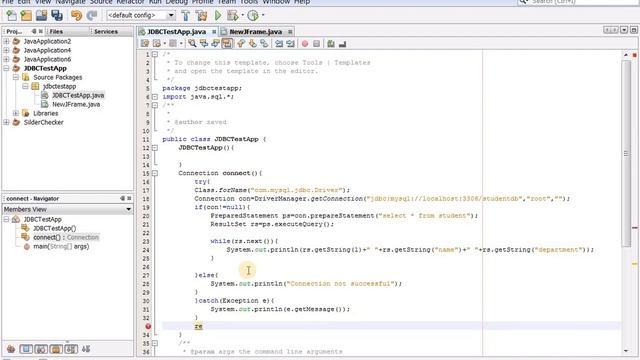Open the Debug menu
The width and height of the screenshot is (640, 360).
coord(176,2)
